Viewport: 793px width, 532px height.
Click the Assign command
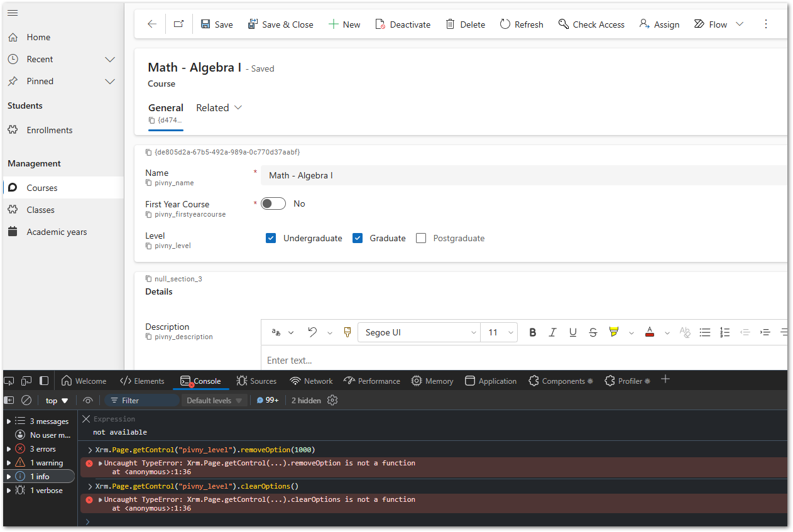pyautogui.click(x=659, y=24)
